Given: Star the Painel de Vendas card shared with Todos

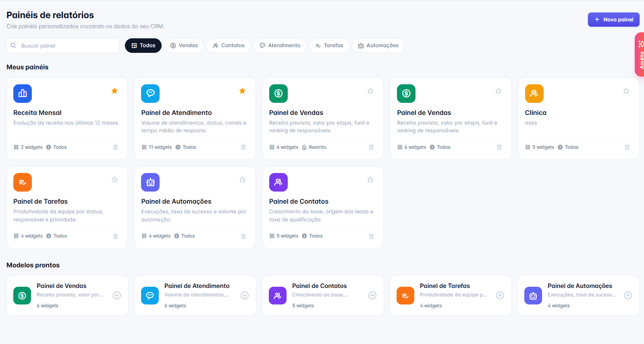Looking at the screenshot, I should (x=498, y=91).
